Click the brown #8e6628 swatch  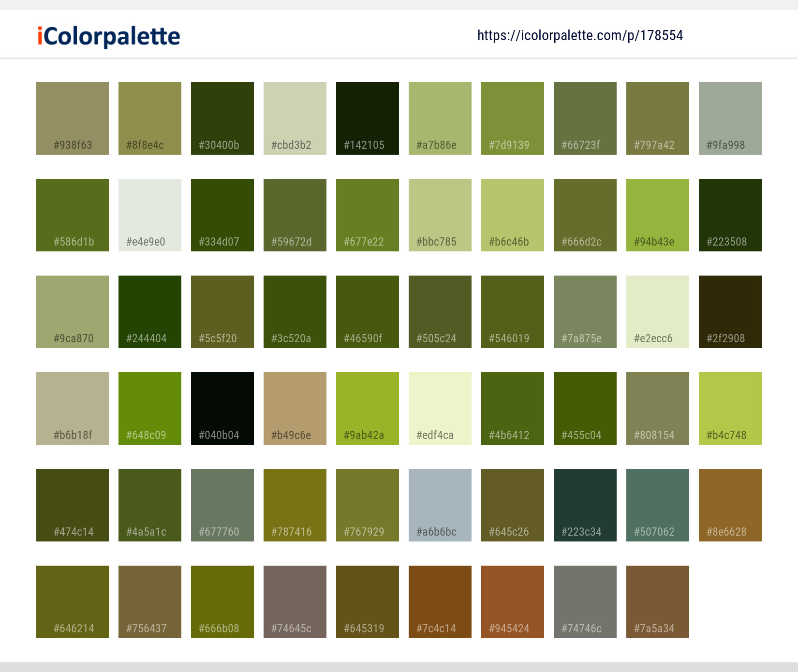click(x=730, y=505)
